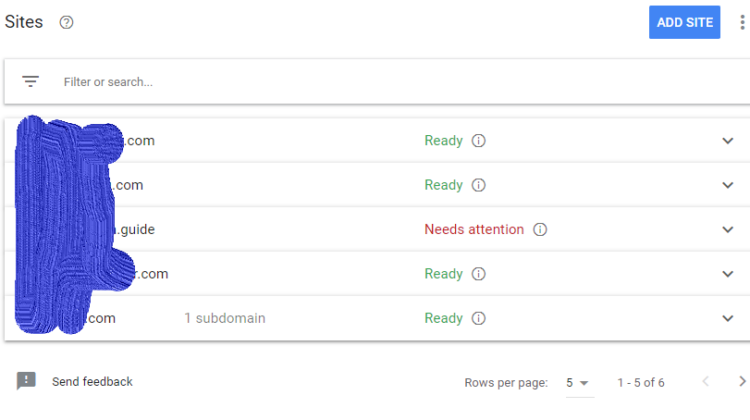Click the Send feedback speech bubble icon
This screenshot has height=420, width=750.
[27, 381]
